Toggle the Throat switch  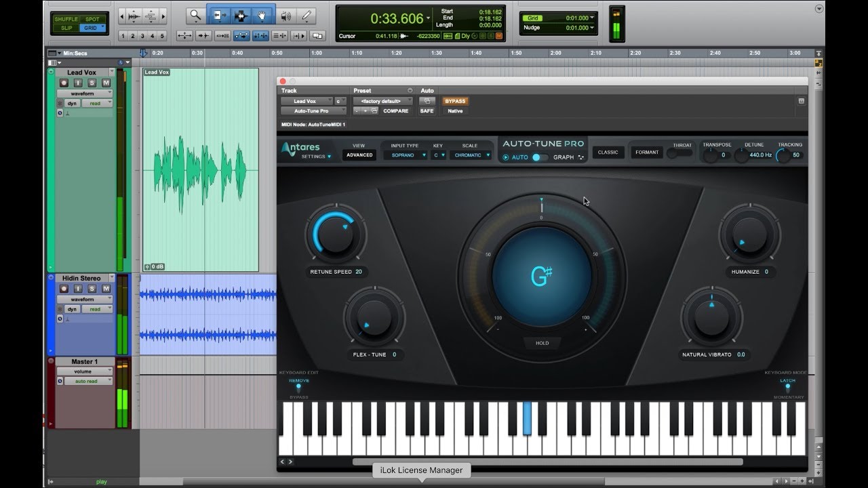pyautogui.click(x=680, y=153)
